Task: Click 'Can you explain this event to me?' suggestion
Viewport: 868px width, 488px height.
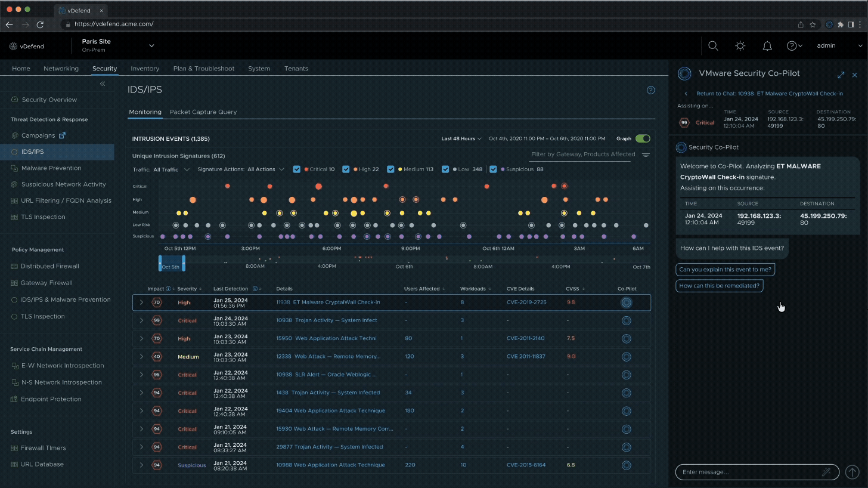Action: (725, 270)
